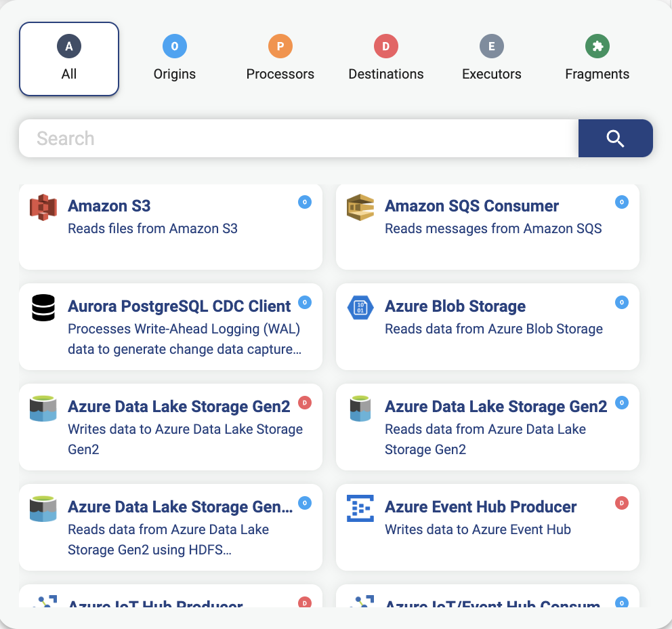672x629 pixels.
Task: Click the icon beside 'Writes data to Azure Data Lake Storage Gen2'
Action: click(x=43, y=408)
